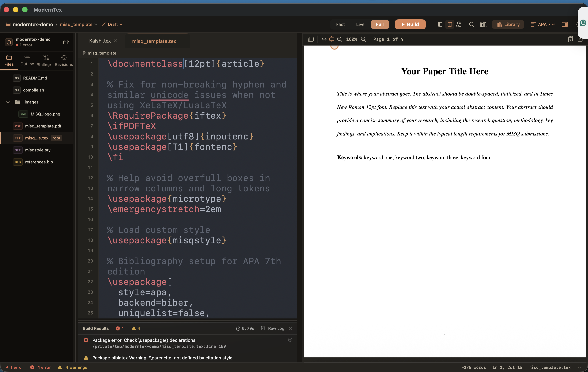The width and height of the screenshot is (588, 372).
Task: Click the moderntex-demo project hexagon icon
Action: coord(9,42)
